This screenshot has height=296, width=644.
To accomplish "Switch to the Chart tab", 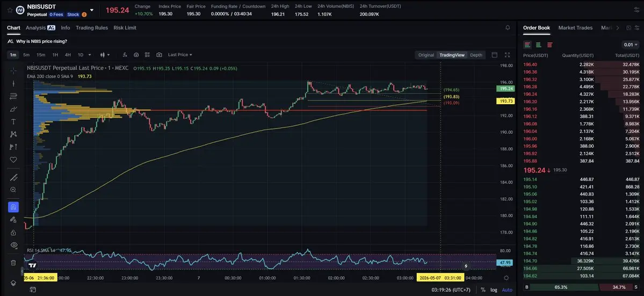I will 13,27.
